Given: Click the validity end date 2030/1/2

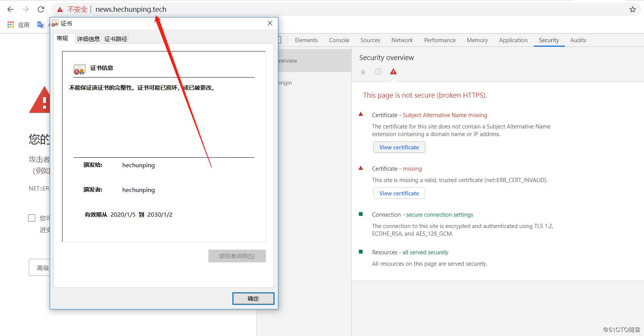Looking at the screenshot, I should 160,214.
